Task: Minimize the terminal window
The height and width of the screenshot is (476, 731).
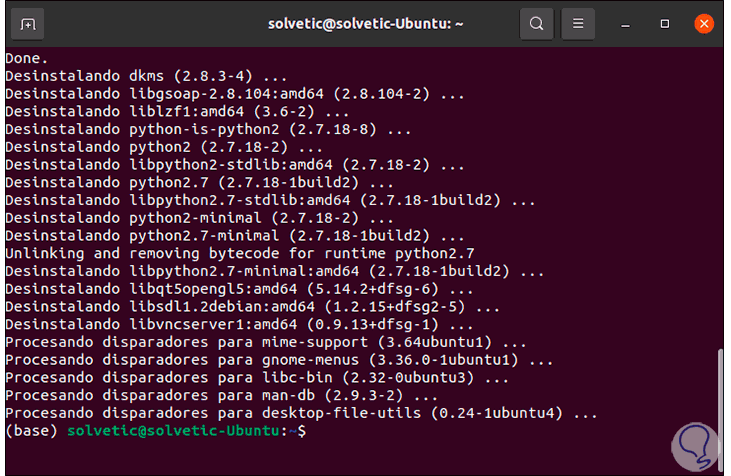Action: click(626, 24)
